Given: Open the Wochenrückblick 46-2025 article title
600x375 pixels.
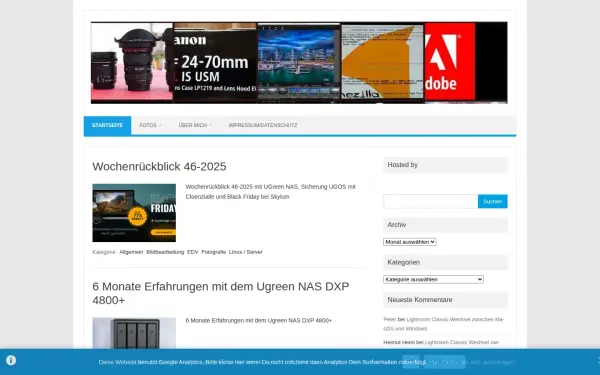Looking at the screenshot, I should coord(159,166).
